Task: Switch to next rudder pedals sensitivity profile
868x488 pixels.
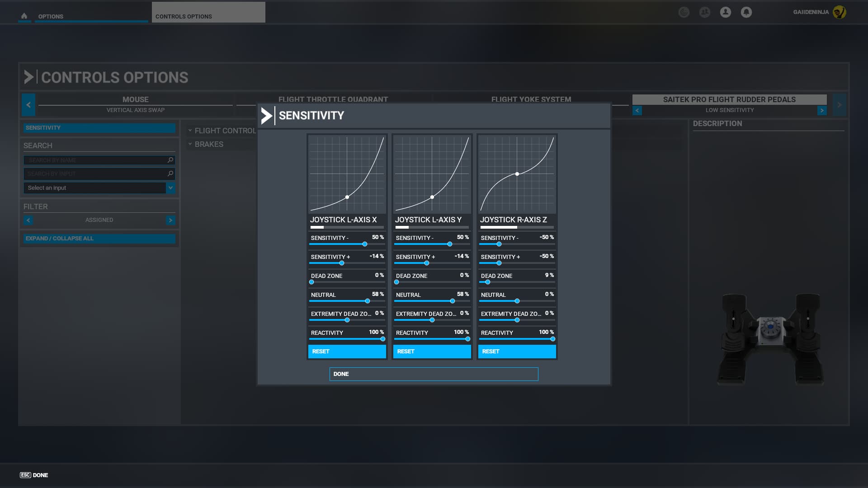Action: click(821, 110)
